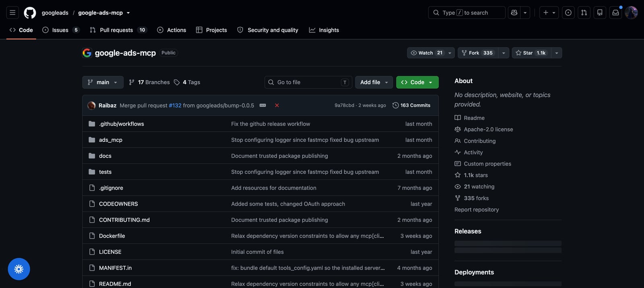The width and height of the screenshot is (644, 288).
Task: Open 'Fix the github release workflow' commit
Action: 270,124
